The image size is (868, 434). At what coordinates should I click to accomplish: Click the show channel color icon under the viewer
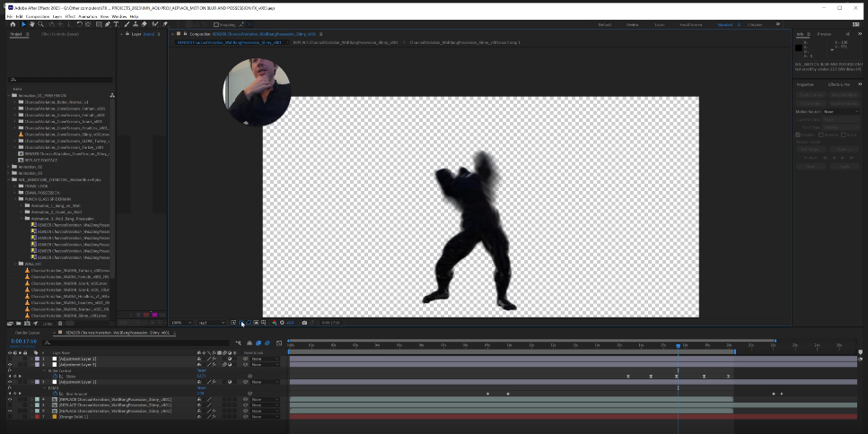click(274, 322)
